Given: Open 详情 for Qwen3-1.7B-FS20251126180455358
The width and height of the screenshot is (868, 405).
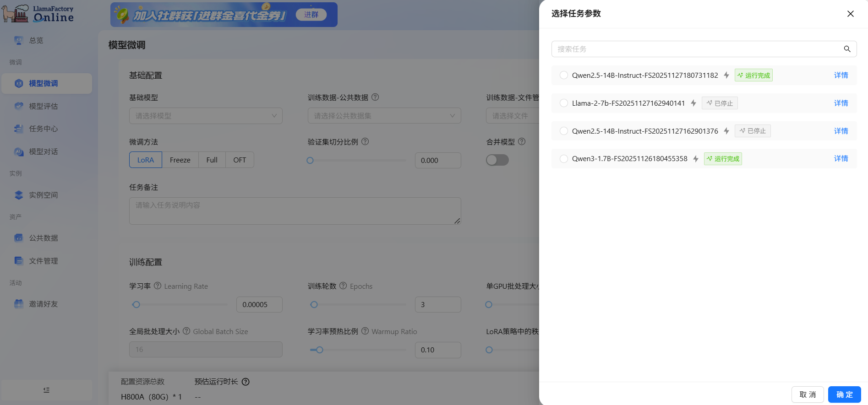Looking at the screenshot, I should [x=841, y=158].
